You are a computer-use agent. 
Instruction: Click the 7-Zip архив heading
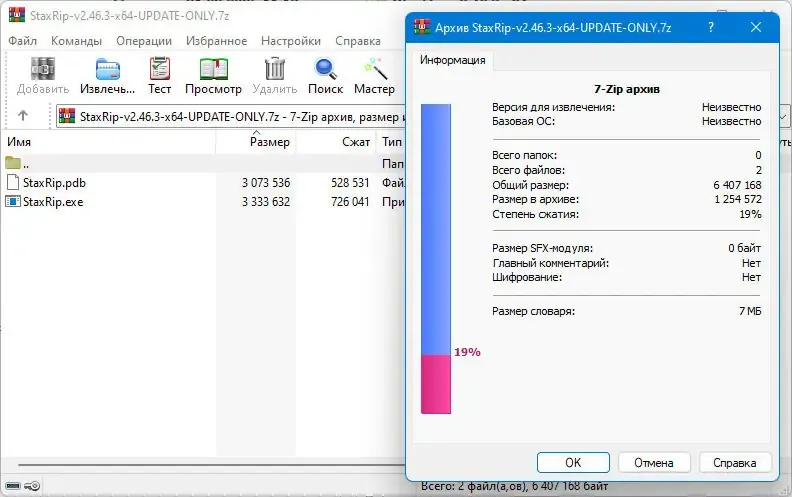[x=627, y=89]
